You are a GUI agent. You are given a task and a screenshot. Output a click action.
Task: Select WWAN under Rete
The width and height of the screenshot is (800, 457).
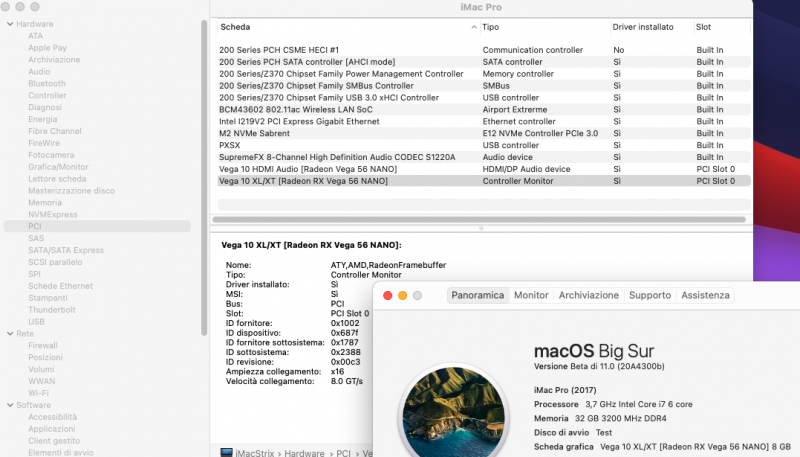click(x=42, y=382)
